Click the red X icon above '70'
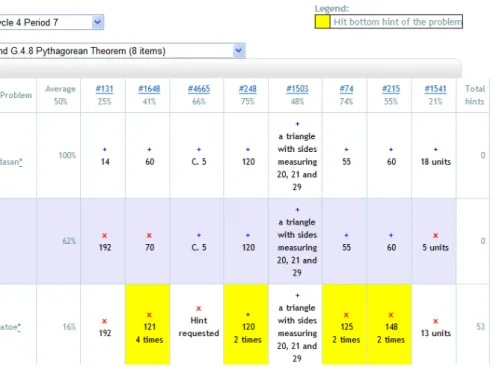The height and width of the screenshot is (372, 493). pyautogui.click(x=149, y=235)
